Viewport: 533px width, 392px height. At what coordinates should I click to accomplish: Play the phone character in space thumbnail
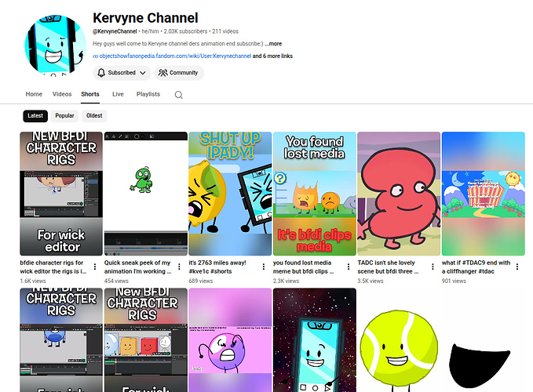pos(315,340)
